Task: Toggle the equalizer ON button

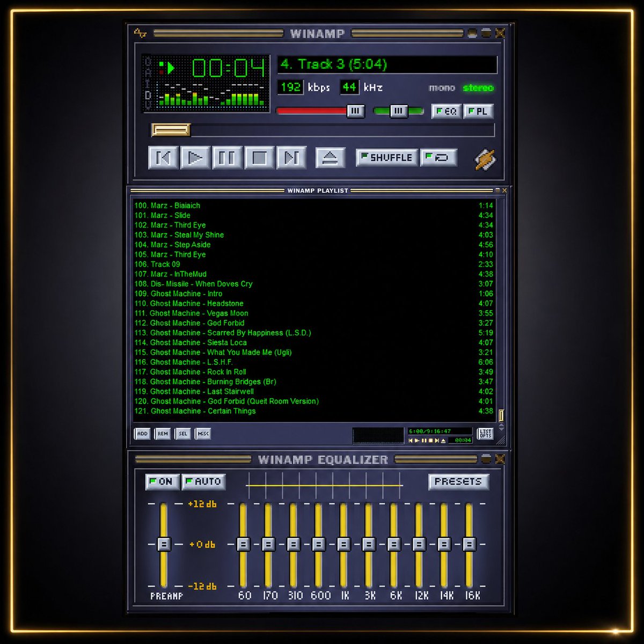Action: point(162,482)
